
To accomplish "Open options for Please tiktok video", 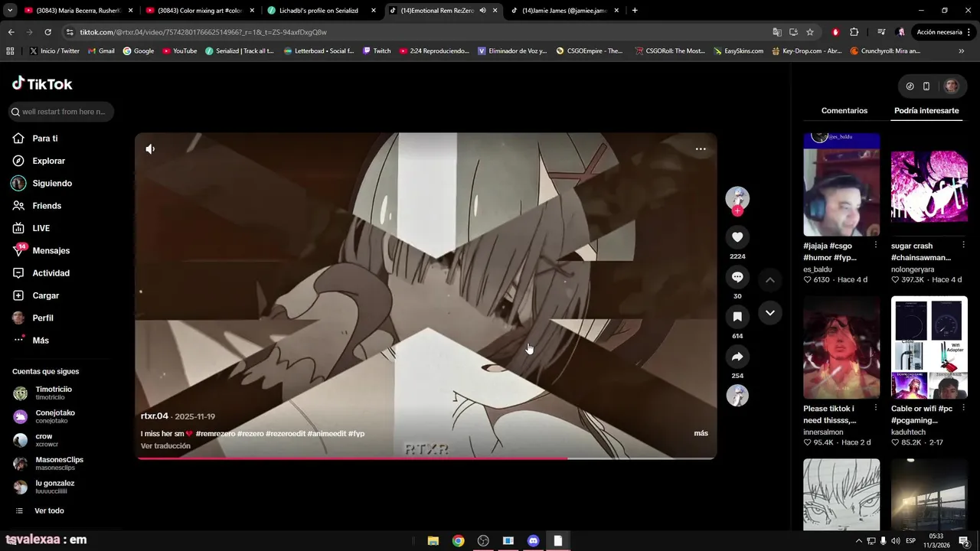I will click(x=875, y=408).
